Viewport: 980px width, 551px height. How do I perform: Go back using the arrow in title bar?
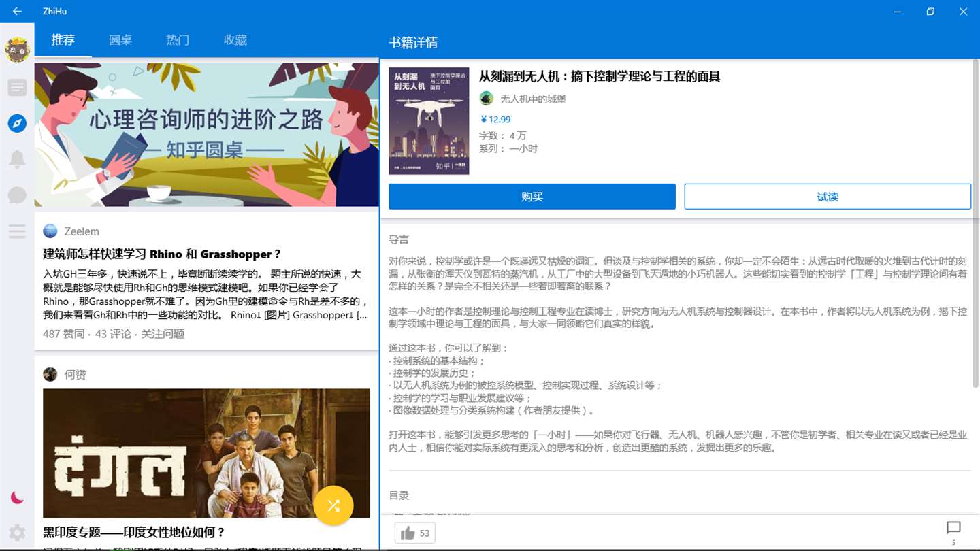point(17,11)
